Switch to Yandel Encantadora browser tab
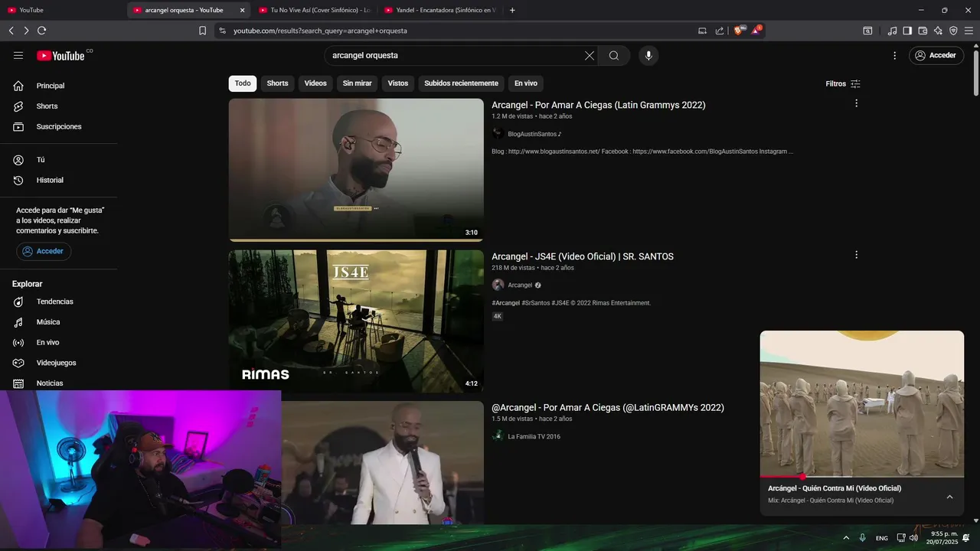Screen dimensions: 980x551 click(440, 10)
